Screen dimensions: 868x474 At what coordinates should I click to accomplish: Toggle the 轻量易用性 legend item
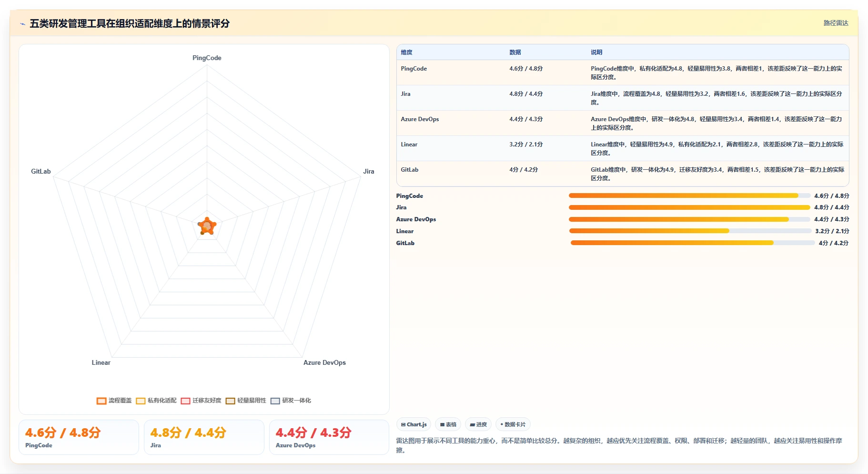click(x=246, y=401)
